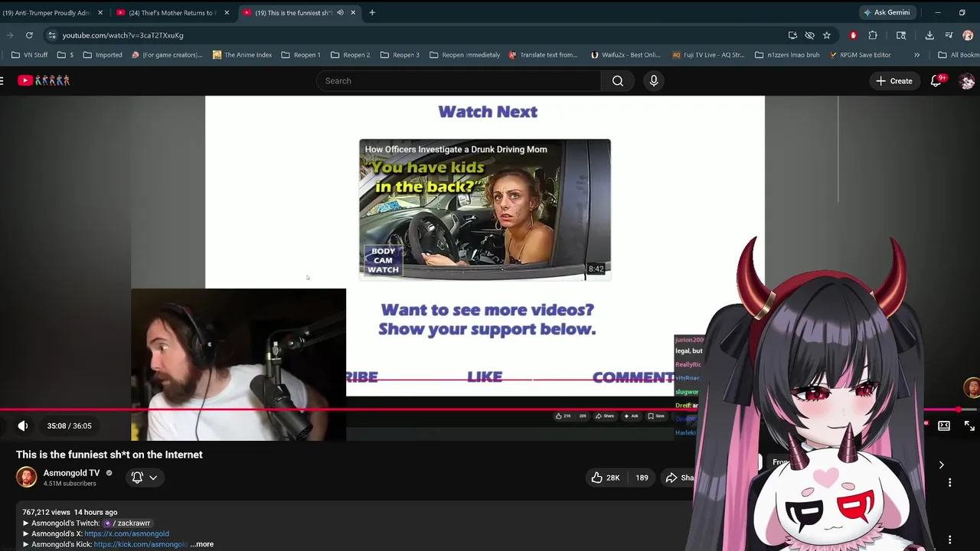Screen dimensions: 980x551
Task: Open the Share button below video
Action: point(679,478)
